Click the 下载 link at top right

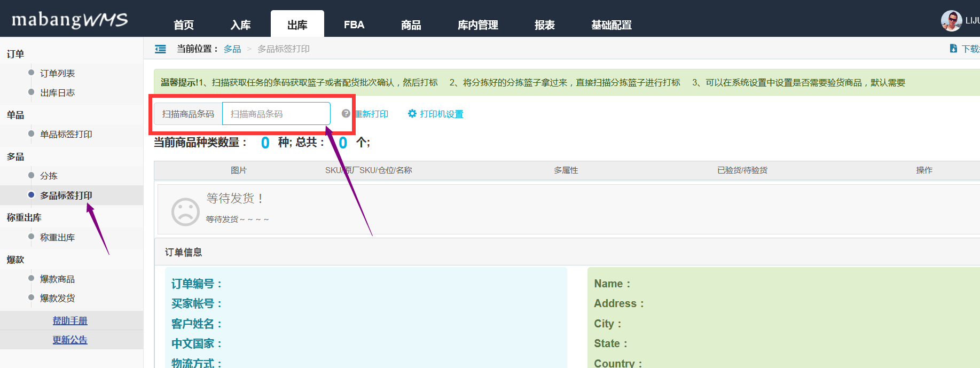click(x=970, y=49)
